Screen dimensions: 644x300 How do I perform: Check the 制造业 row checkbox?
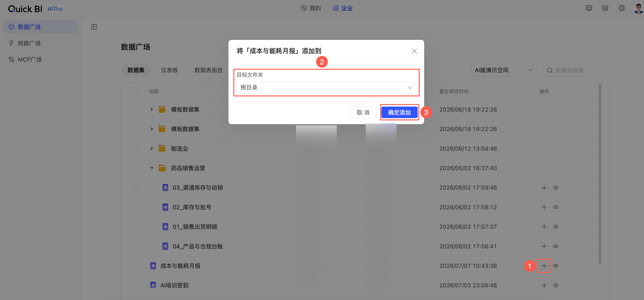pyautogui.click(x=136, y=149)
